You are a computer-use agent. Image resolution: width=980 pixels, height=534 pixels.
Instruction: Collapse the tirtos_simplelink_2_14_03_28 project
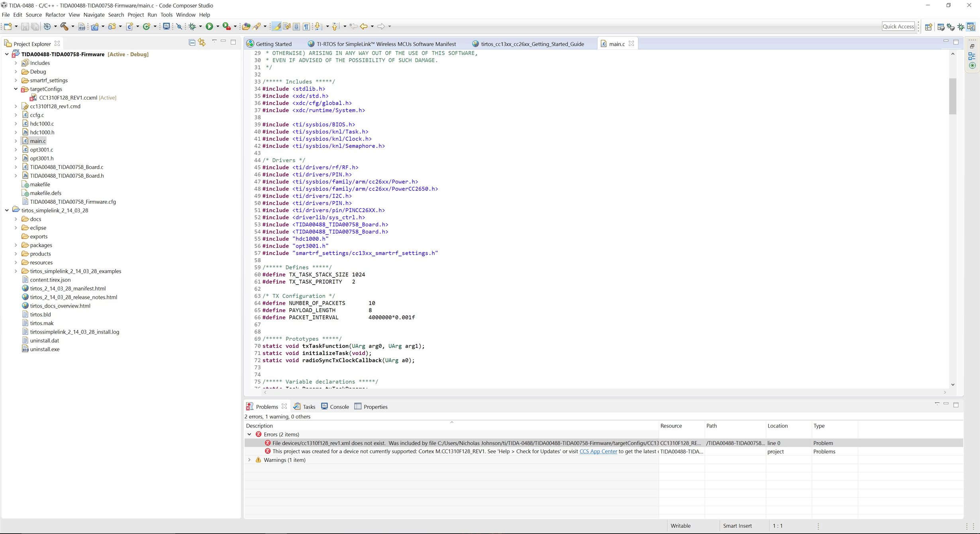pyautogui.click(x=7, y=210)
